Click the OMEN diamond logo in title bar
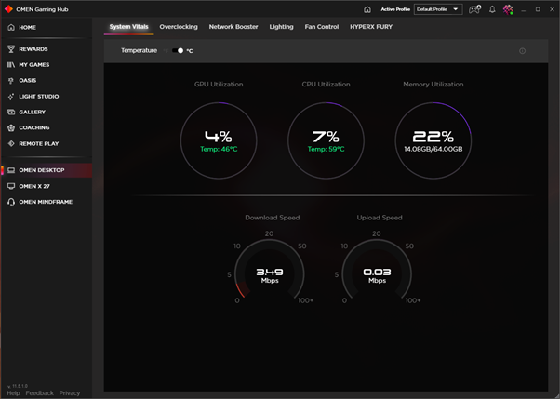The height and width of the screenshot is (399, 560). coord(9,9)
